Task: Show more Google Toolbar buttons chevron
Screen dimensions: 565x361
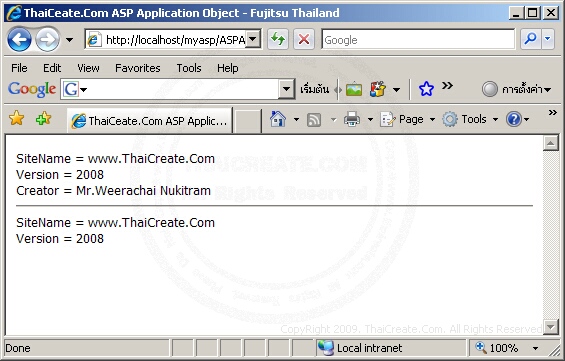Action: 447,86
